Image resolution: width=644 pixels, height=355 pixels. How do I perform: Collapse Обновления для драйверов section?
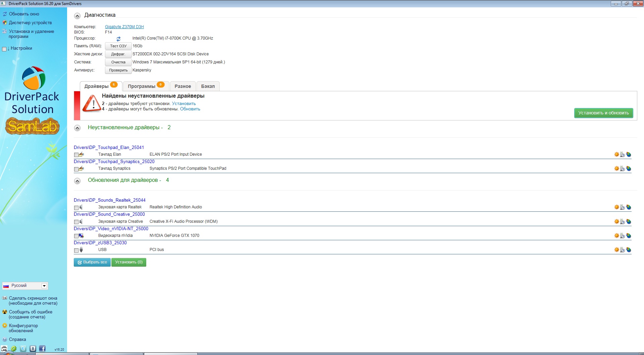[77, 181]
